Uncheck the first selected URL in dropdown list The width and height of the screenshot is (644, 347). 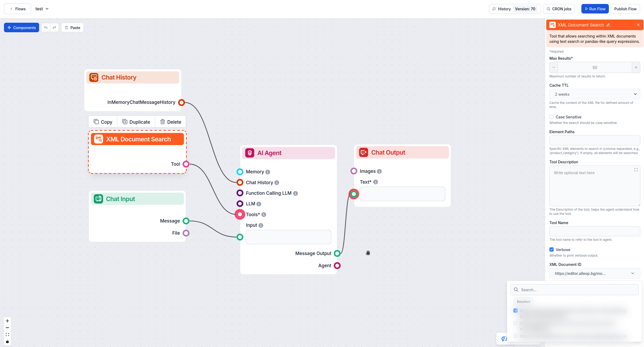click(516, 311)
